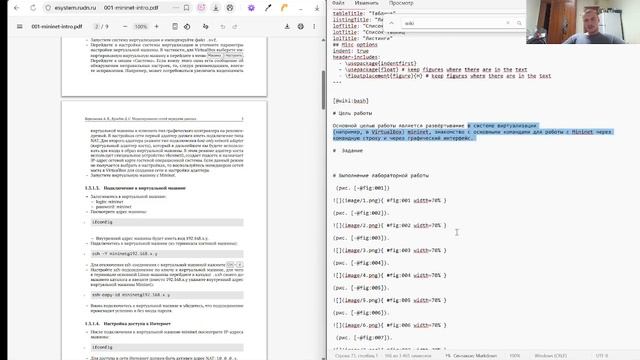Click the UTF-8 encoding status entry

(602, 356)
